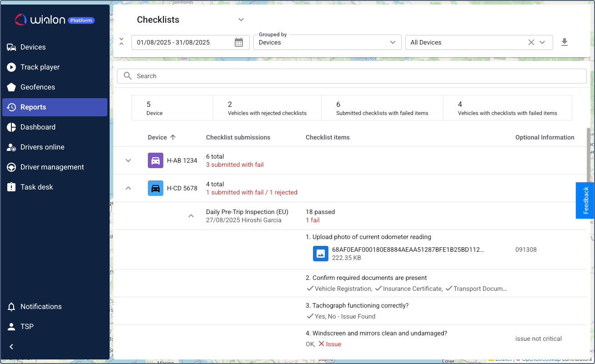The image size is (595, 364).
Task: Expand the H-AB 1234 device row
Action: 128,160
